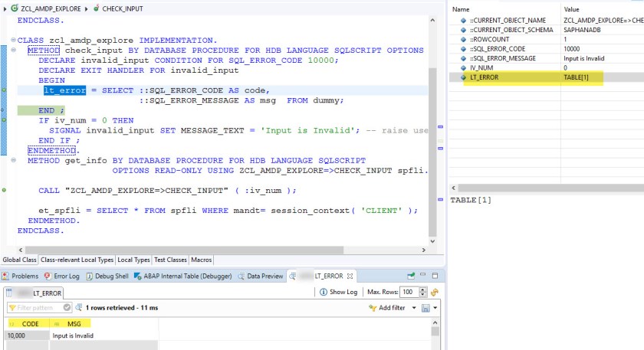Viewport: 644px width, 350px height.
Task: Close the LT_ERROR view tab
Action: pos(350,276)
